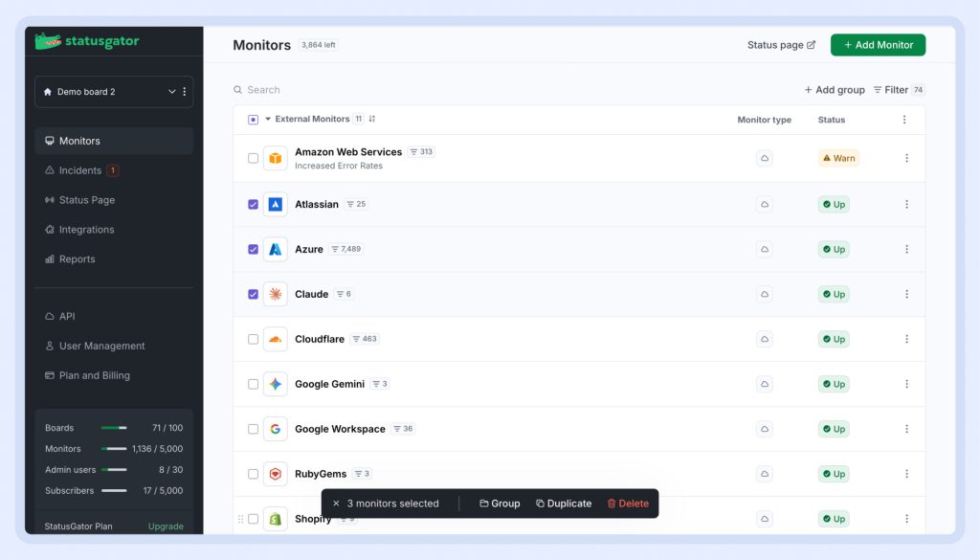Open board options three-dot menu in sidebar
The image size is (980, 560).
(x=185, y=92)
